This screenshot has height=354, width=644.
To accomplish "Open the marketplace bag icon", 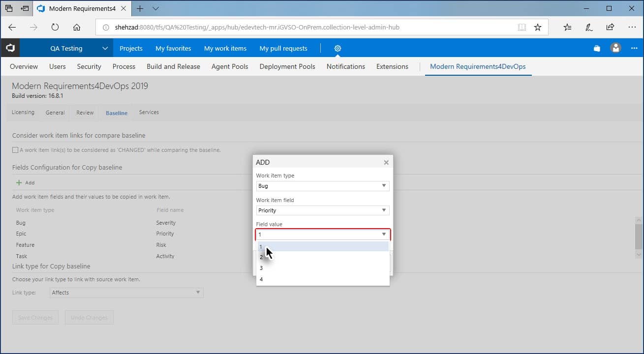I will pyautogui.click(x=597, y=48).
